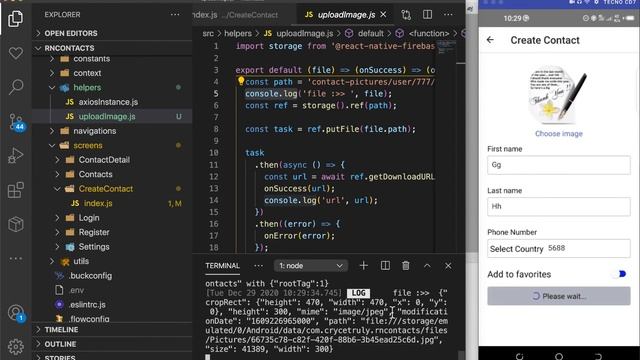Go back from Create Contact screen
The width and height of the screenshot is (640, 360).
[x=490, y=40]
